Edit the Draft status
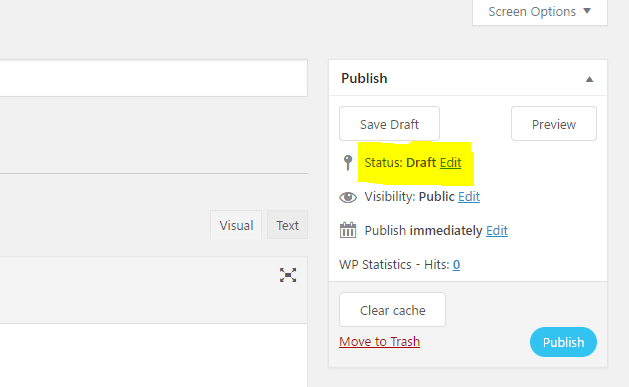The height and width of the screenshot is (387, 629). coord(450,163)
